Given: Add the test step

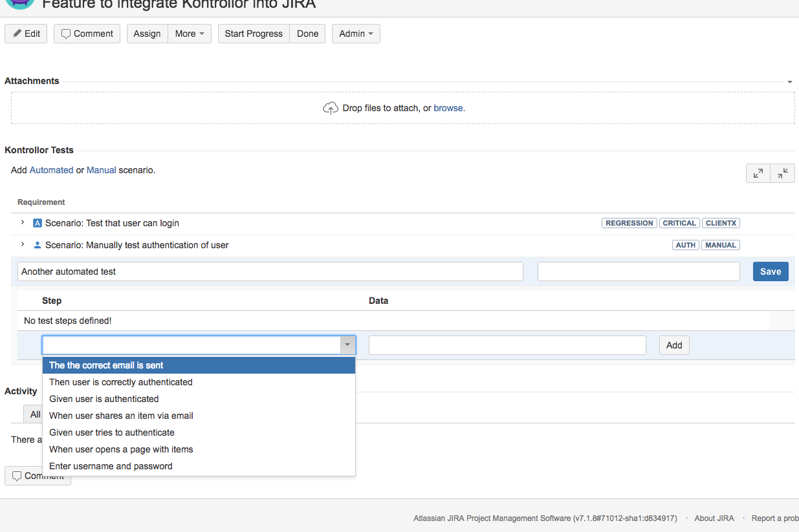Looking at the screenshot, I should [674, 345].
